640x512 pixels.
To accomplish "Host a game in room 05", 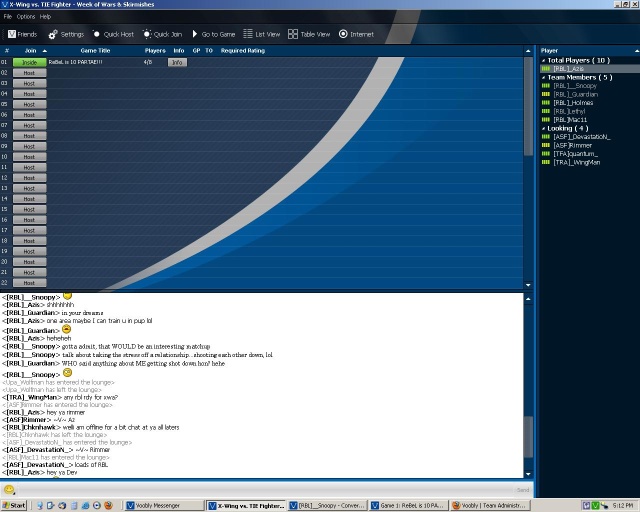I will click(29, 105).
